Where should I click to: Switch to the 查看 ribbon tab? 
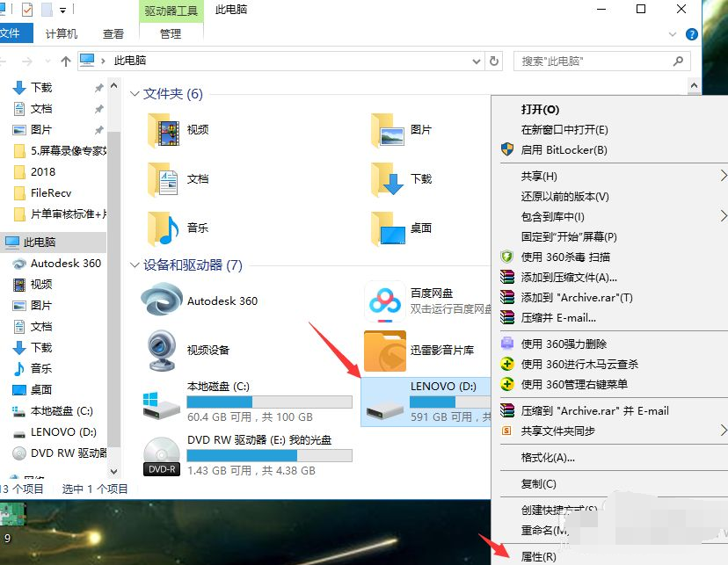(113, 33)
